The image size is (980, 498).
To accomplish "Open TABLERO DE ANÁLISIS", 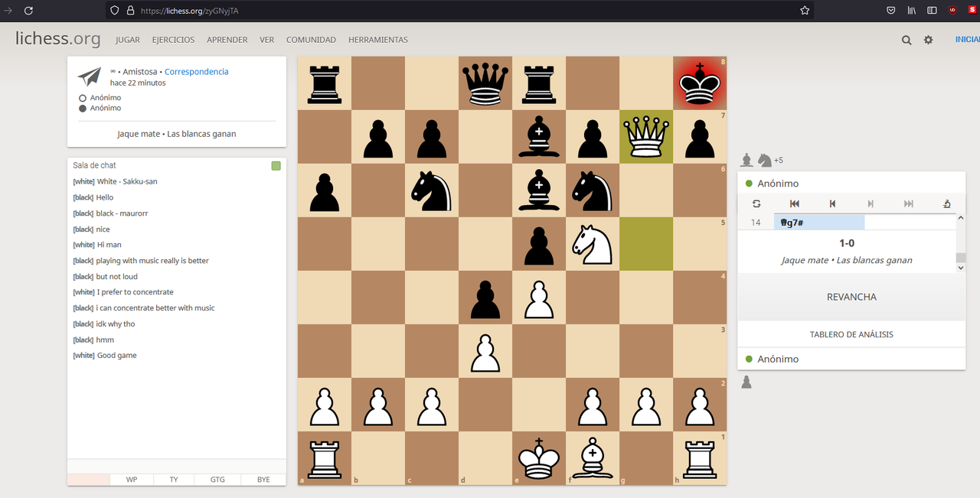I will tap(851, 334).
